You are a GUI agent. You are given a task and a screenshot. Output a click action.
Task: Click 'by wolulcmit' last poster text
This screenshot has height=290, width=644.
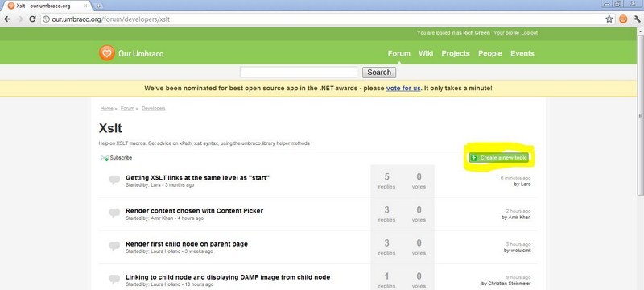pos(518,251)
